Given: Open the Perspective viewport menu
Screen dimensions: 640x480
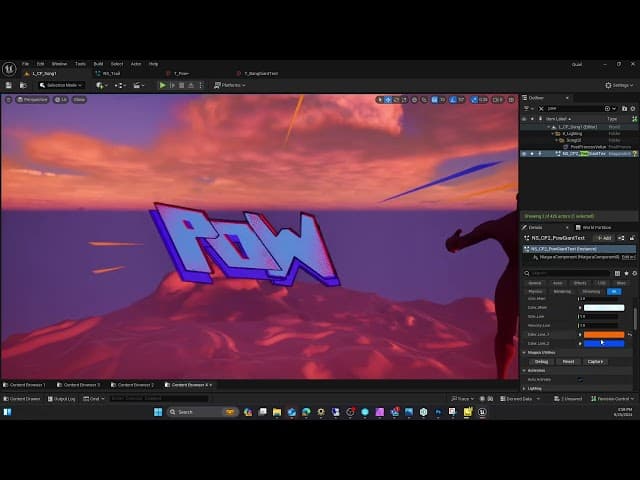Looking at the screenshot, I should (x=32, y=99).
